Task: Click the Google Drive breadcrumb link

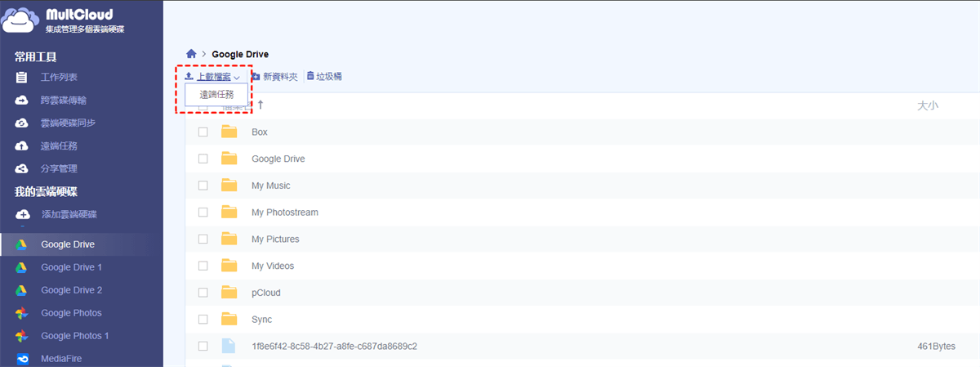Action: pos(240,54)
